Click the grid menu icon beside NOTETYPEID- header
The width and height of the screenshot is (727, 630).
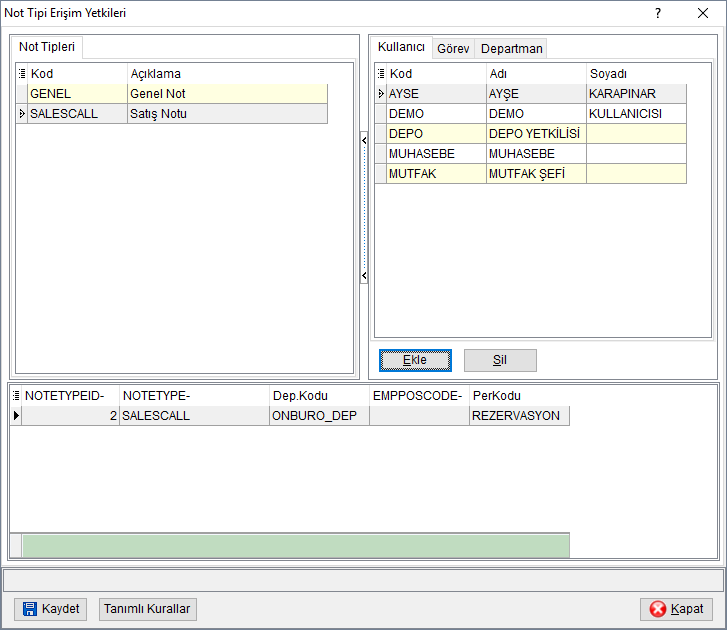coord(16,395)
